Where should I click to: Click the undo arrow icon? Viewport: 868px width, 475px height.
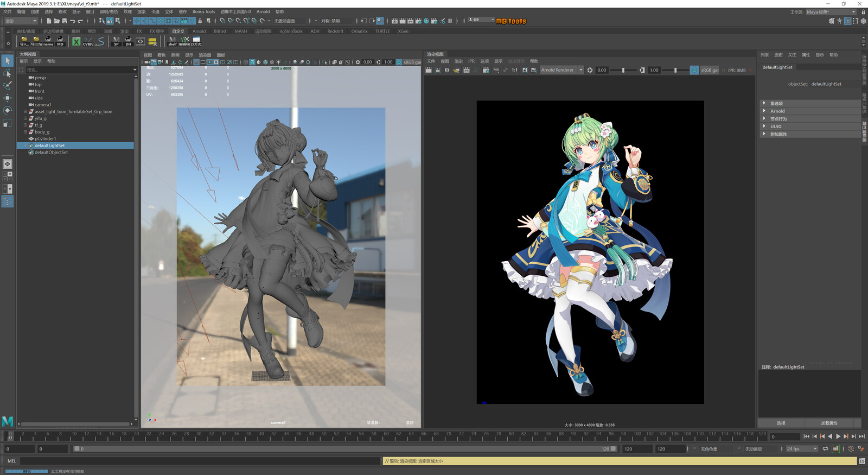point(72,21)
